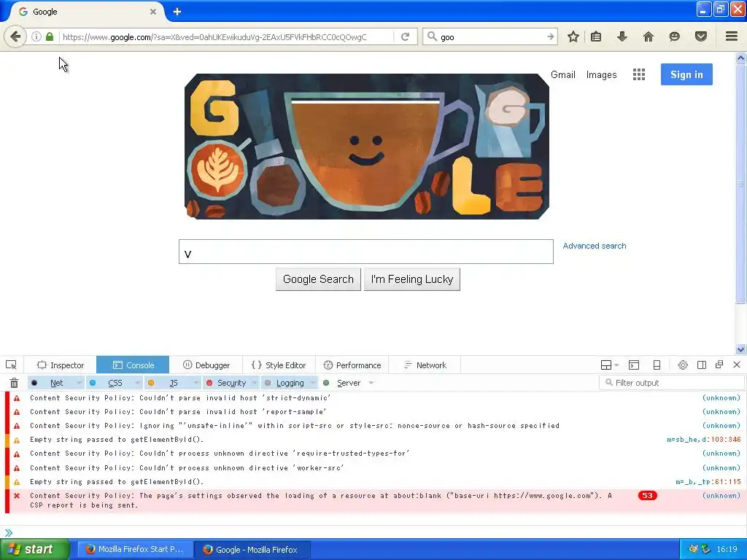Open the Windows start button
The image size is (747, 560).
pyautogui.click(x=35, y=549)
